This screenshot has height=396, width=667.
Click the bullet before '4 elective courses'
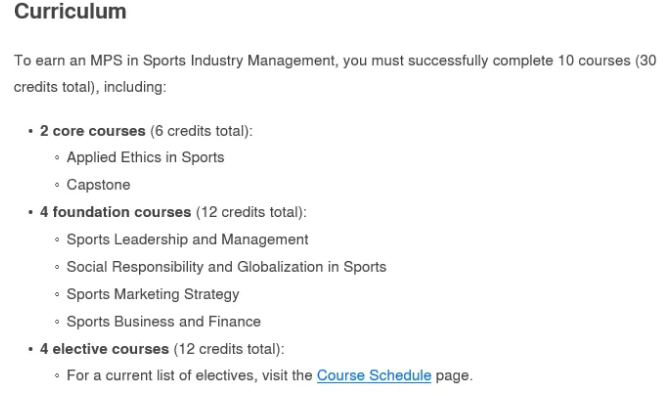31,349
